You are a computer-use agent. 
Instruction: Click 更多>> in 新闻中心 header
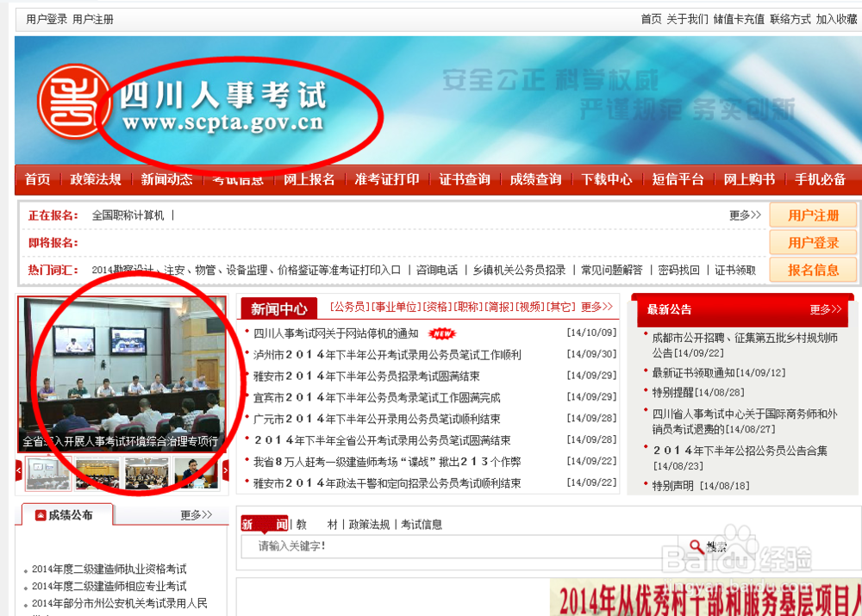[597, 307]
